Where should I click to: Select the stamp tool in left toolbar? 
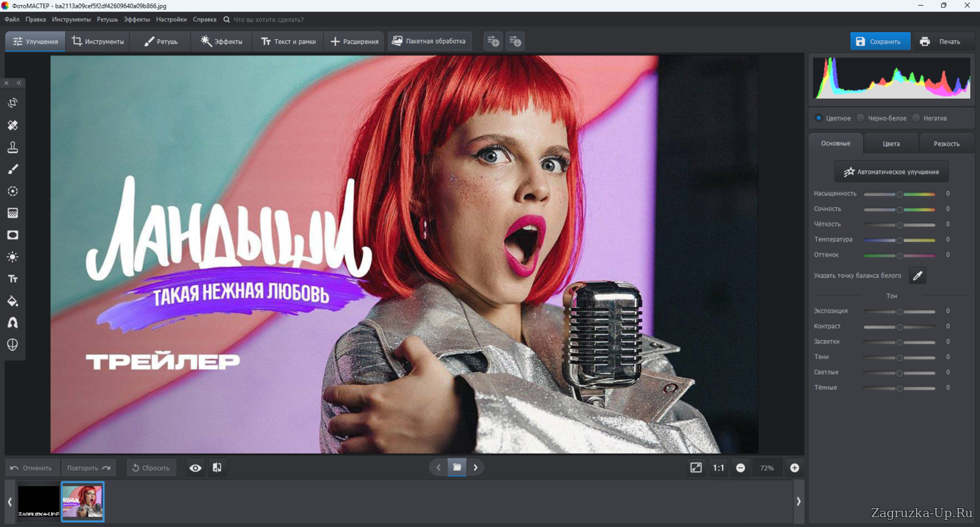tap(12, 147)
